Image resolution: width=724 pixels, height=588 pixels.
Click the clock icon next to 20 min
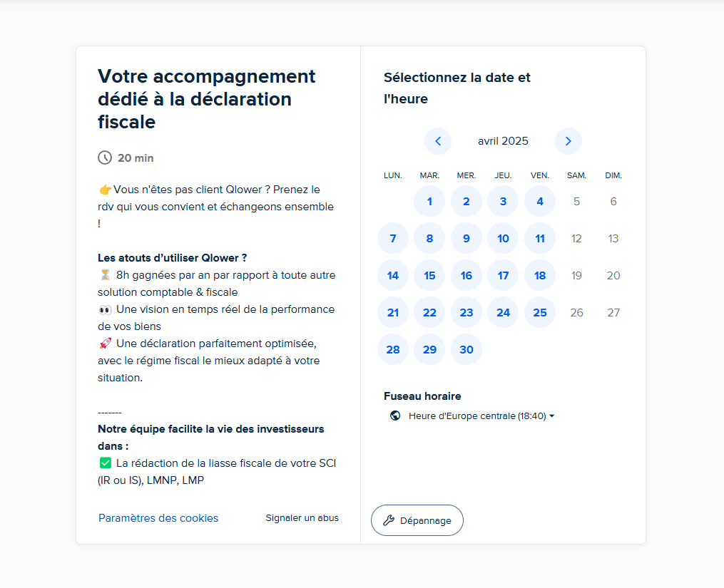105,158
